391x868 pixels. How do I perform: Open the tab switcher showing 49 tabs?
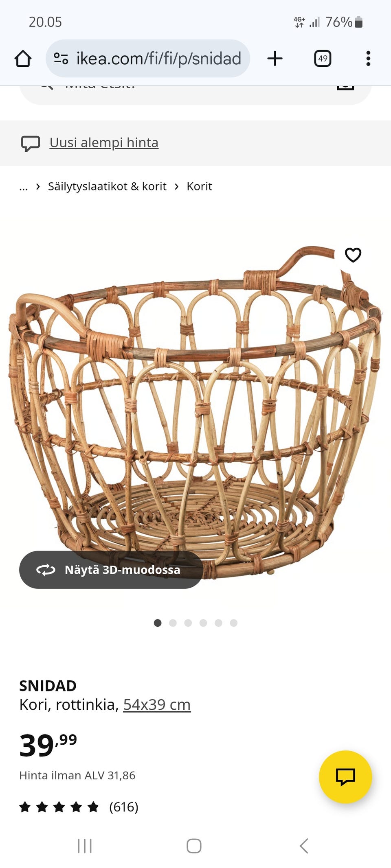click(x=323, y=59)
